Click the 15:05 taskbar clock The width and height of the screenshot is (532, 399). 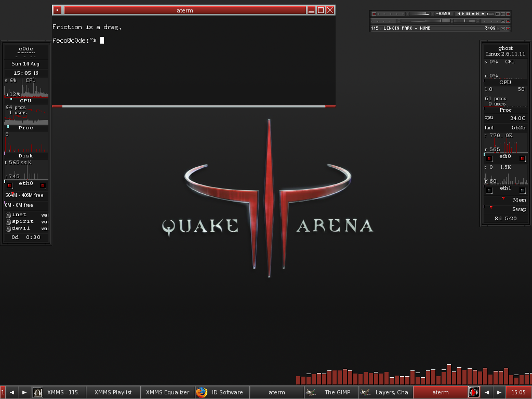point(518,392)
